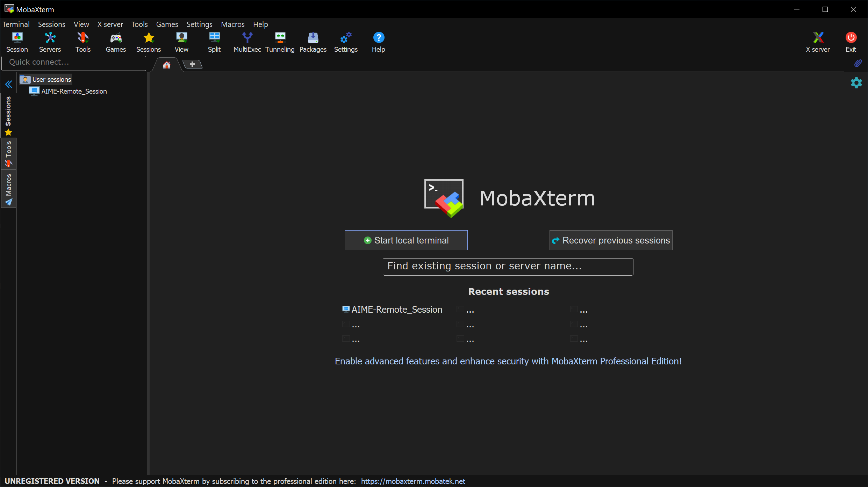
Task: Open the Tools menu in menu bar
Action: pyautogui.click(x=139, y=24)
